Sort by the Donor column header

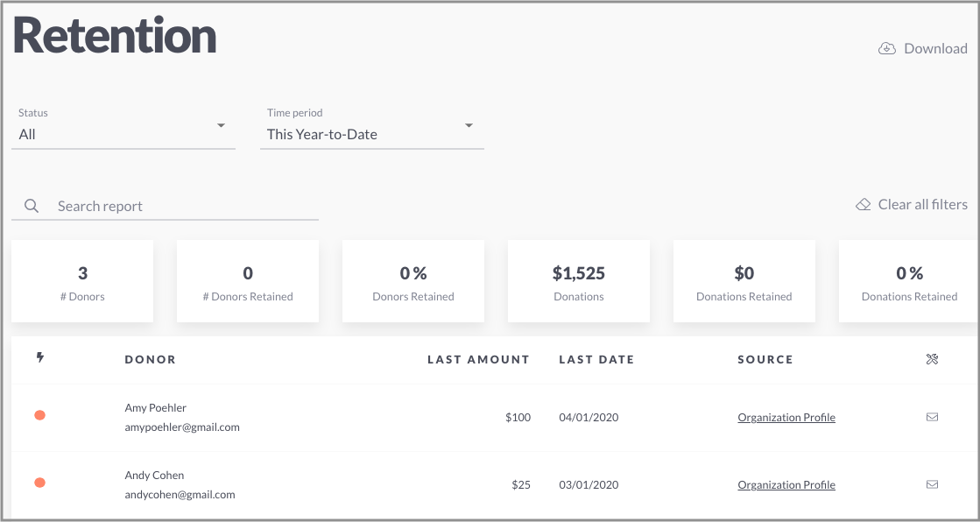tap(151, 359)
